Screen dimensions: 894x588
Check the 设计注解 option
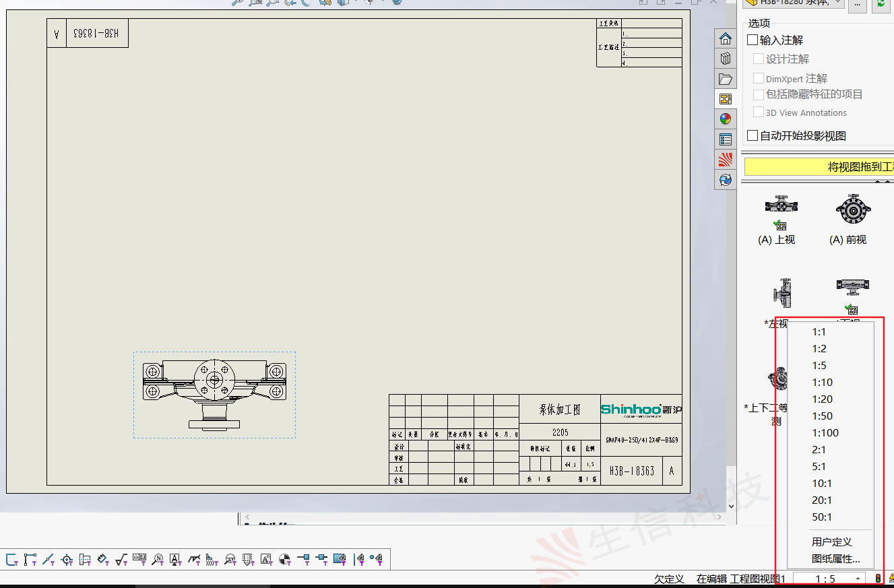(759, 59)
